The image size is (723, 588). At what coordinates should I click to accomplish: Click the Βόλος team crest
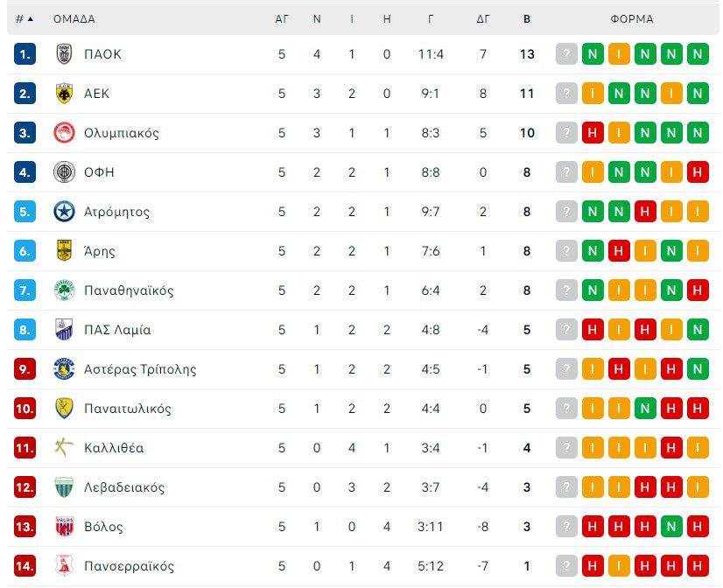[x=64, y=527]
